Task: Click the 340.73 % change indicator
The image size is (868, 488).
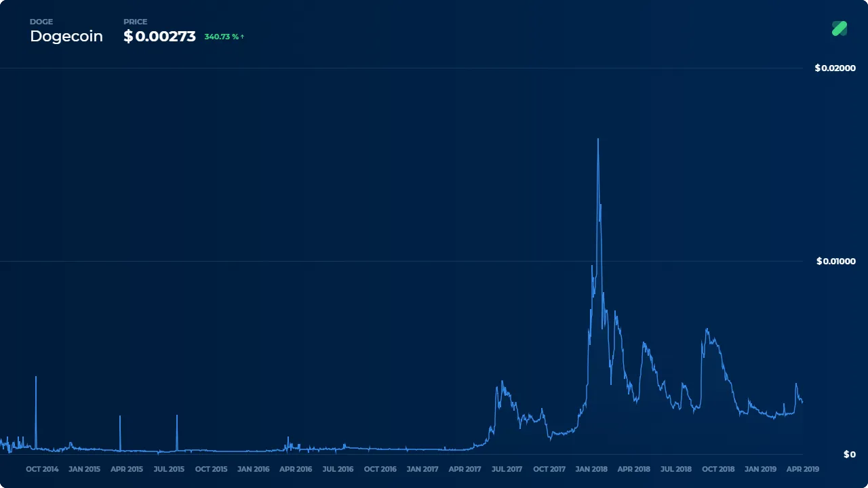Action: click(224, 37)
